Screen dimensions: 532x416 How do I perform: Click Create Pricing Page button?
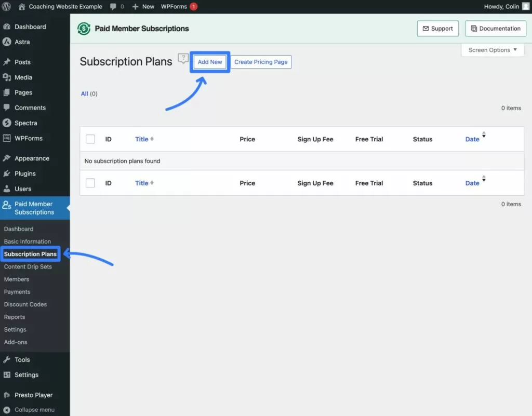261,62
